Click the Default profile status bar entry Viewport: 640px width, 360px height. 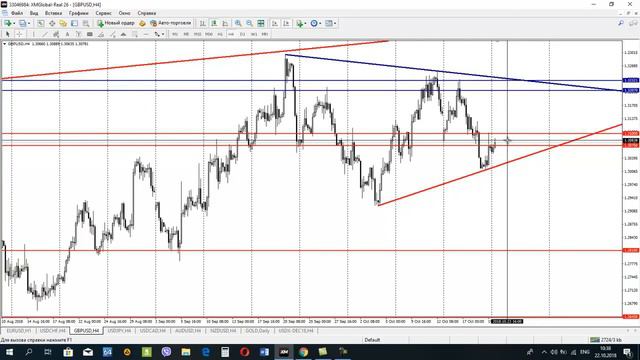[372, 340]
